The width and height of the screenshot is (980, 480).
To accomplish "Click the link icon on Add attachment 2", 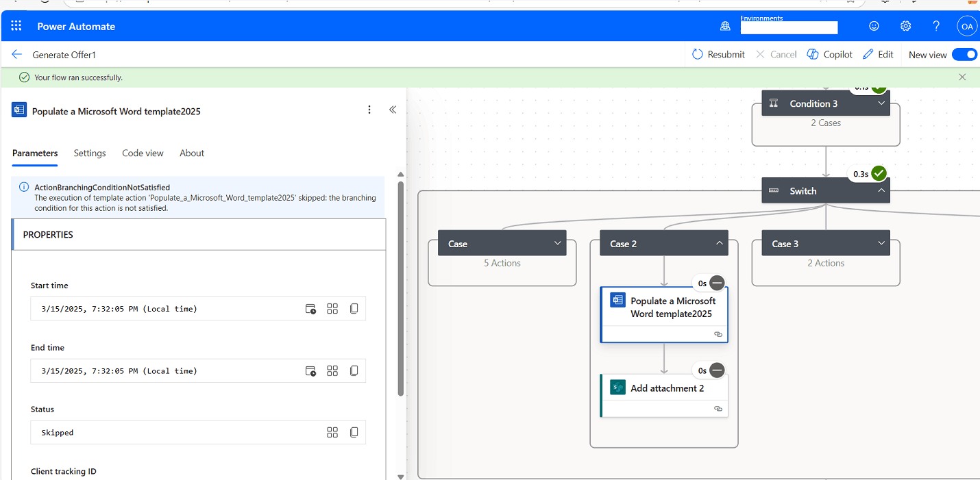I will 718,408.
